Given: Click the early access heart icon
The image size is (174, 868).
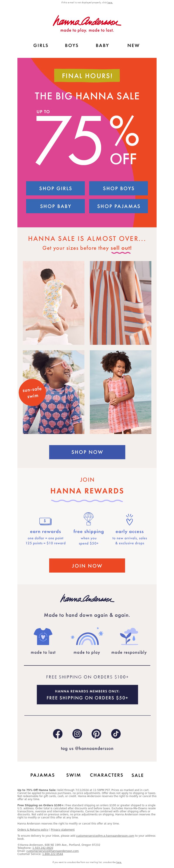Looking at the screenshot, I should 129,519.
